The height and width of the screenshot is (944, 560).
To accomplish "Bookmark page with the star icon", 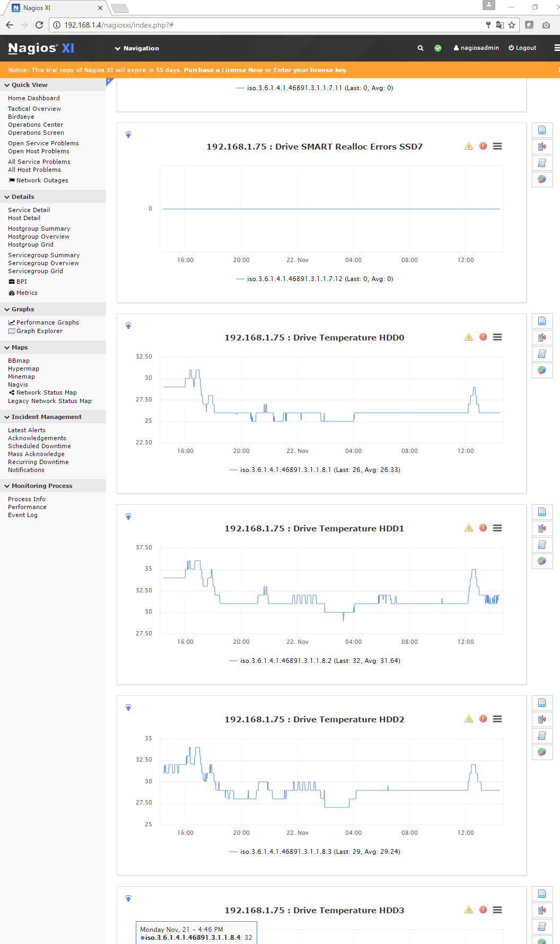I will tap(512, 25).
